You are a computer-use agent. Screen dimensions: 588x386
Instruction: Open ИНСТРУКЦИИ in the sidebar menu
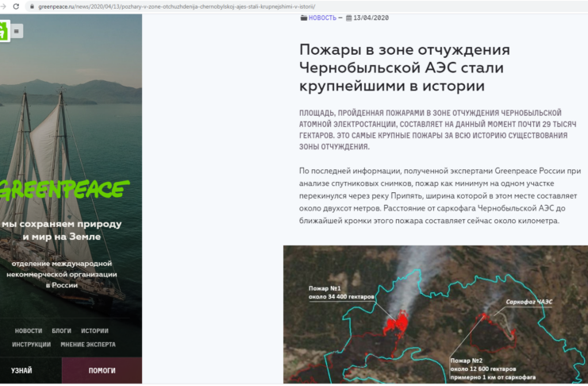(x=31, y=345)
